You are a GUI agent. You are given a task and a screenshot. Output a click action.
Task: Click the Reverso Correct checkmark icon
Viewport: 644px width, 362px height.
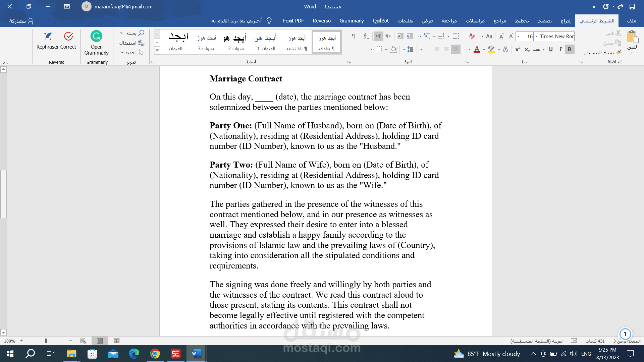tap(68, 36)
